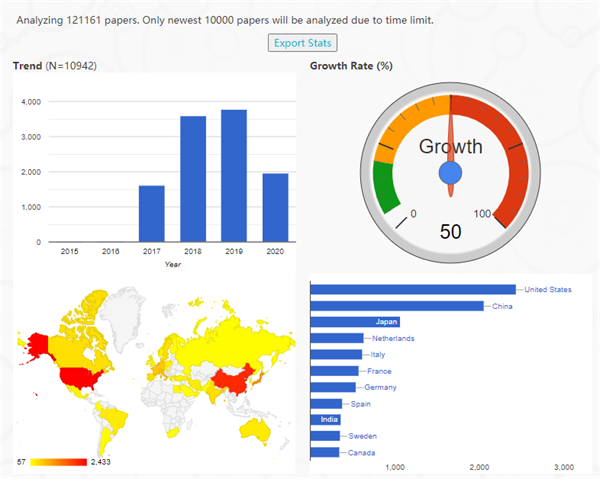
Task: Click the 'Germany' label text
Action: click(x=380, y=388)
